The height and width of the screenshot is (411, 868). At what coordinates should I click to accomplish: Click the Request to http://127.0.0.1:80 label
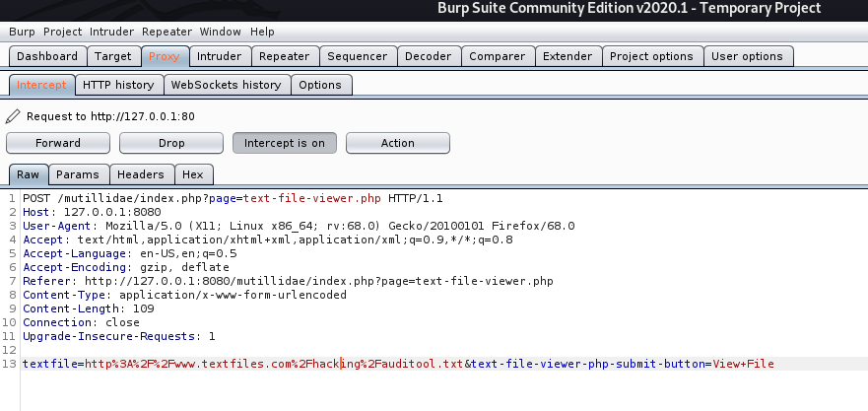click(x=110, y=116)
